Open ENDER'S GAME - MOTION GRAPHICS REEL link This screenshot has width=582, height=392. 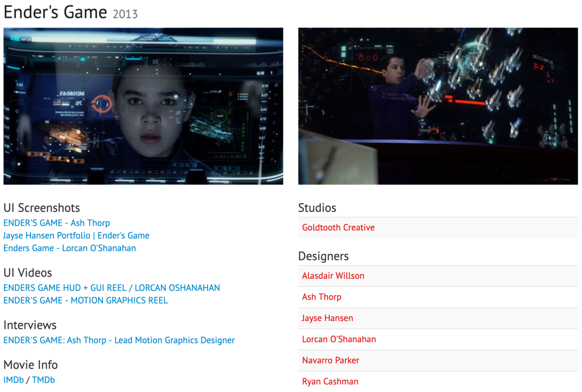pyautogui.click(x=85, y=300)
